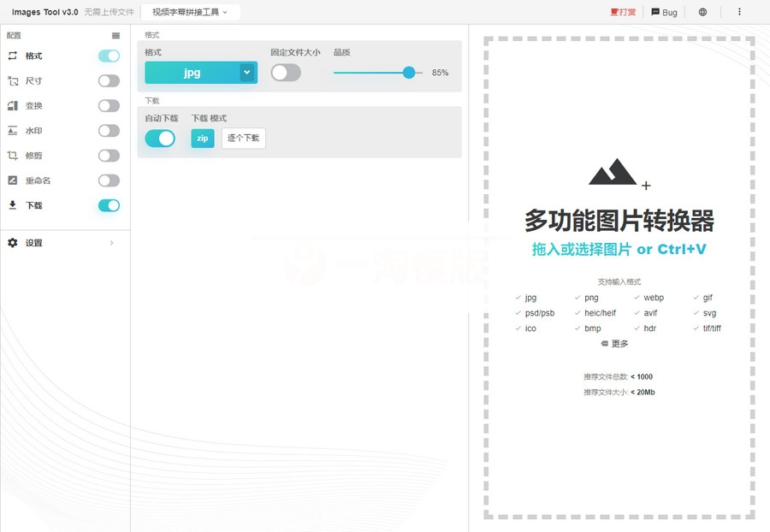Select the 修剪 (crop) sidebar icon

[x=13, y=155]
